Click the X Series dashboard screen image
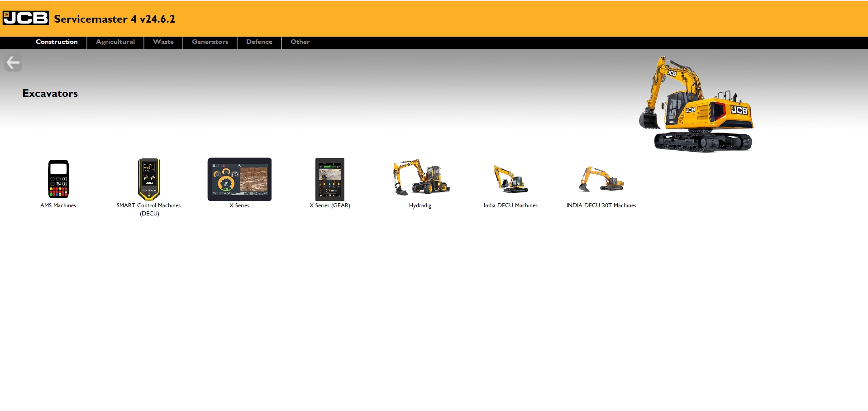 [239, 179]
